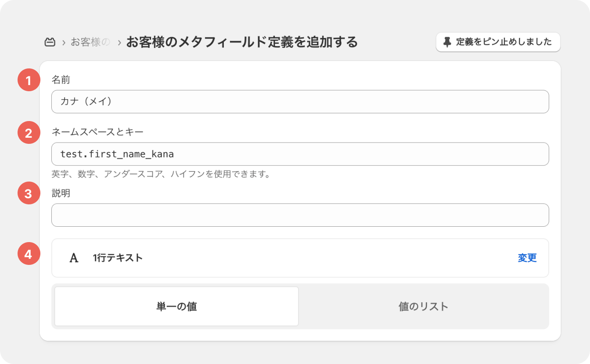Click the red number 1 badge
Viewport: 590px width, 364px height.
click(x=29, y=81)
